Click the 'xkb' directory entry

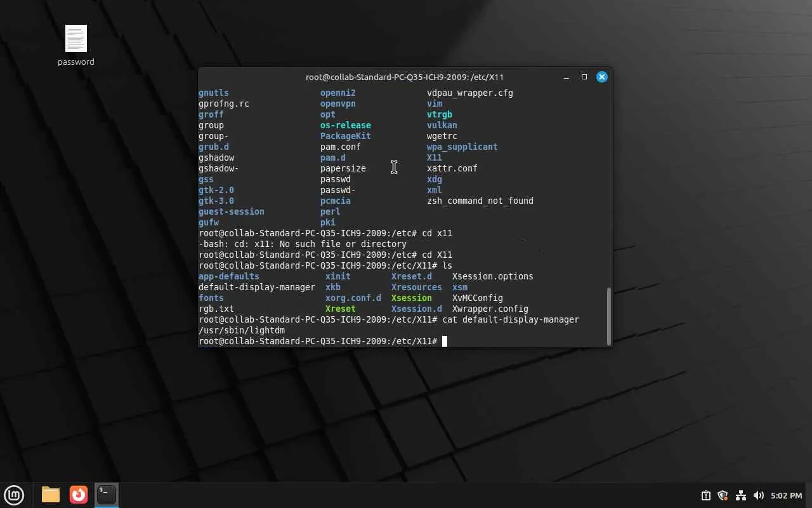coord(333,287)
